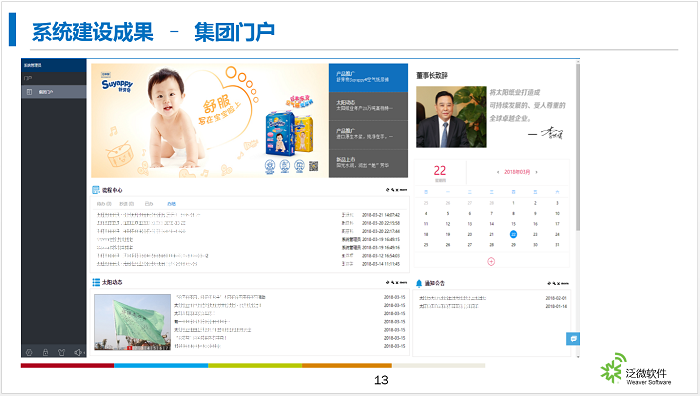This screenshot has width=700, height=396.
Task: Open the shirt-shaped skin icon in sidebar footer
Action: pos(62,352)
